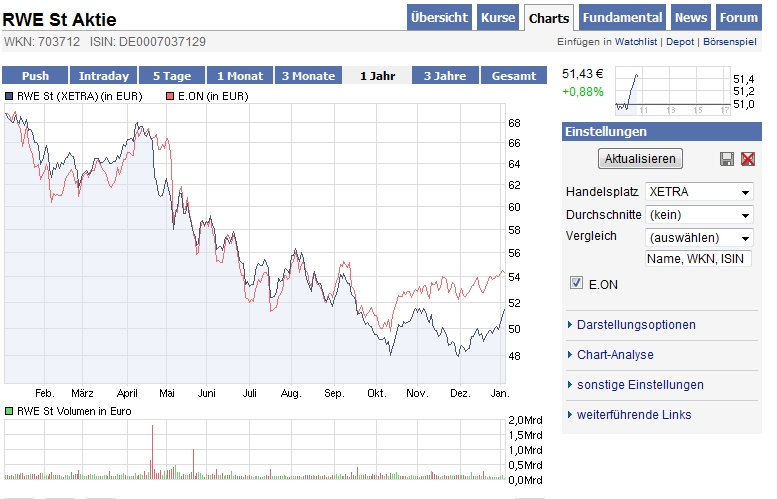Screen dimensions: 777x499
Task: Click the red E.ON legend swatch
Action: (171, 96)
